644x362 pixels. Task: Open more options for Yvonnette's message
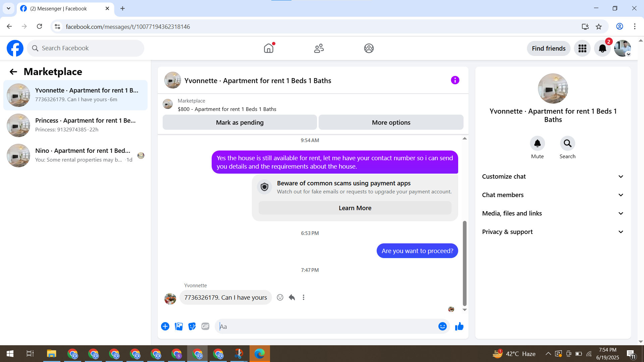(x=304, y=297)
